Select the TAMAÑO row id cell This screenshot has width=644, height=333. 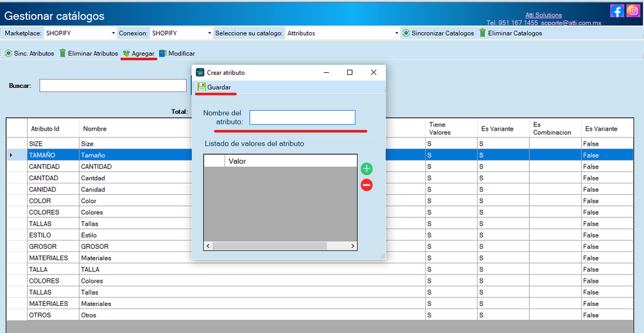tap(53, 155)
